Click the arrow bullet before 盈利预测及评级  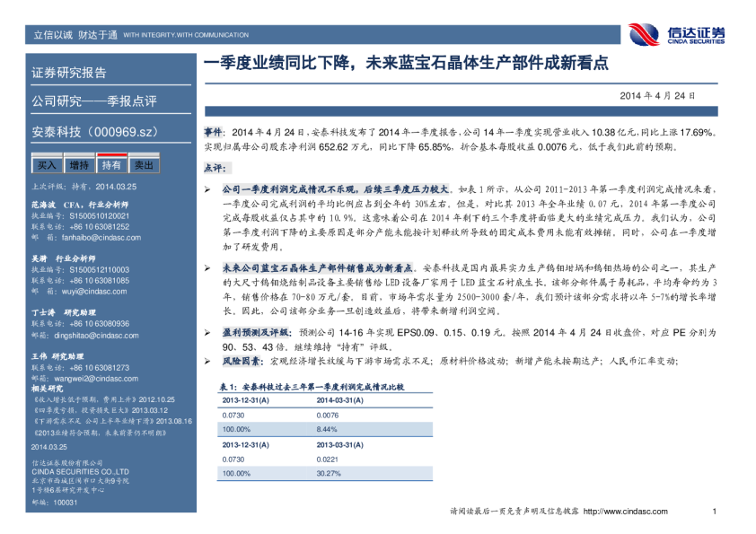point(207,331)
